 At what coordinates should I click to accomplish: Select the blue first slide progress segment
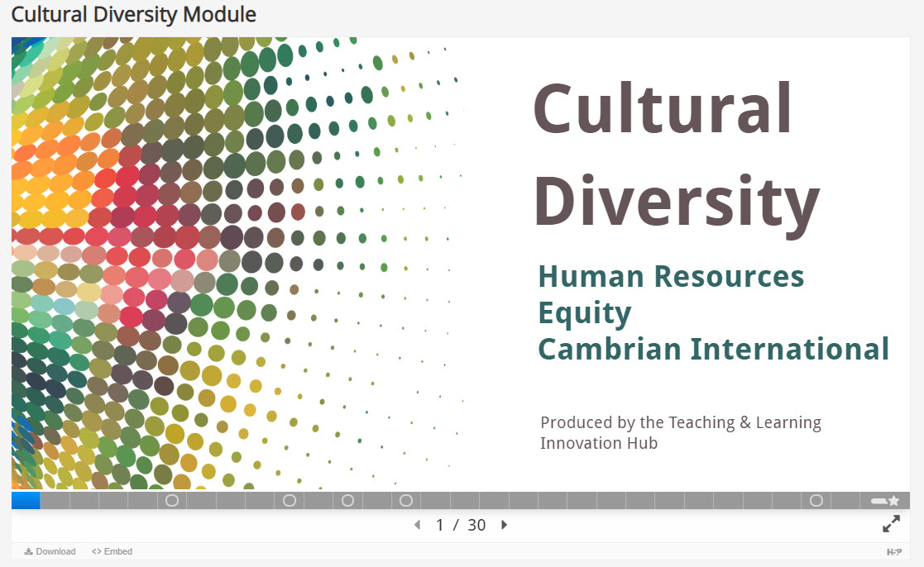point(26,501)
